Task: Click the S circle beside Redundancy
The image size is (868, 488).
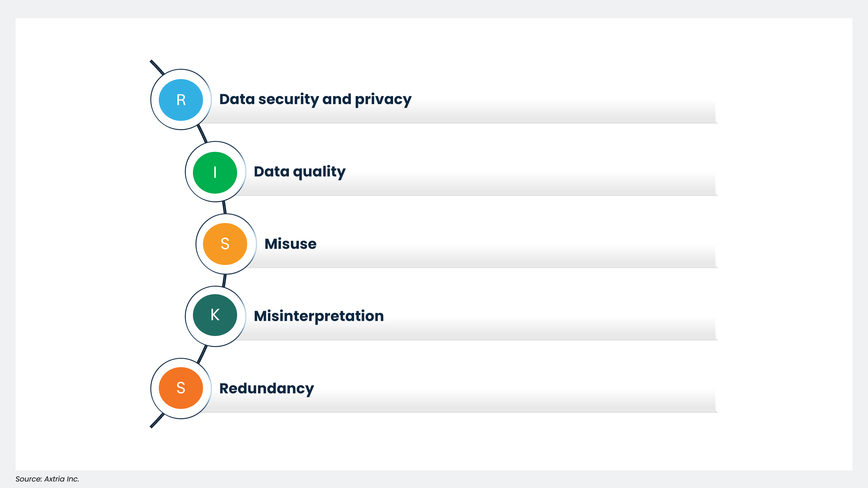Action: (x=181, y=388)
